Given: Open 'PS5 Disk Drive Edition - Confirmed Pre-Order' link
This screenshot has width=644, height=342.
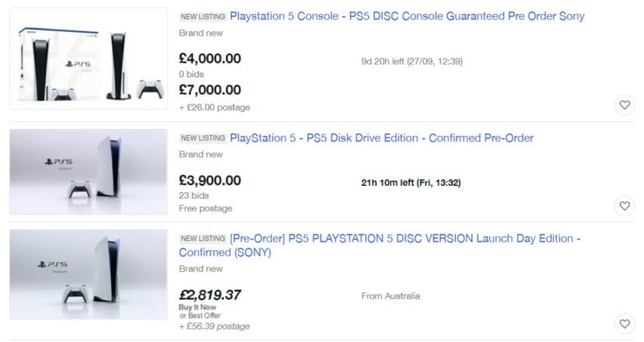Looking at the screenshot, I should pyautogui.click(x=382, y=138).
